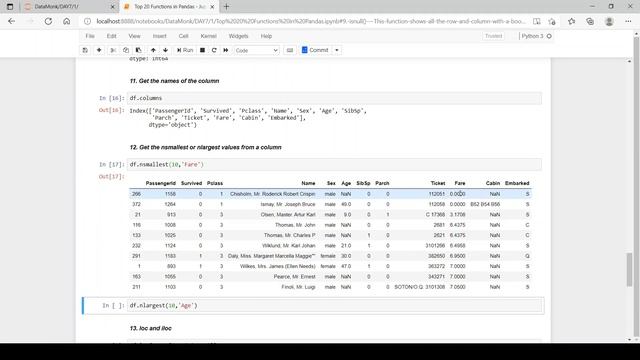Screen dimensions: 640x360
Task: Open the Cell menu
Action: [183, 36]
